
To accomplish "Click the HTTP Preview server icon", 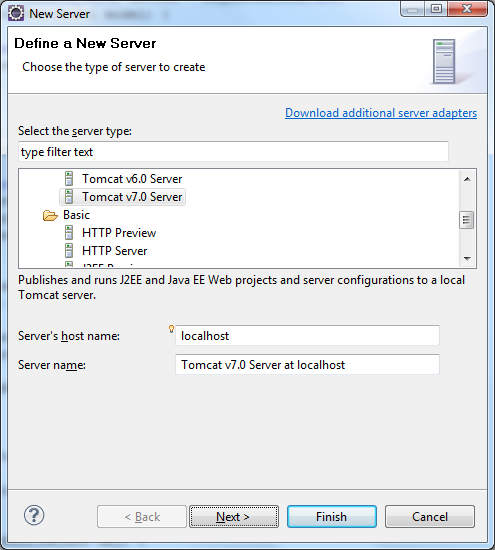I will [x=69, y=233].
